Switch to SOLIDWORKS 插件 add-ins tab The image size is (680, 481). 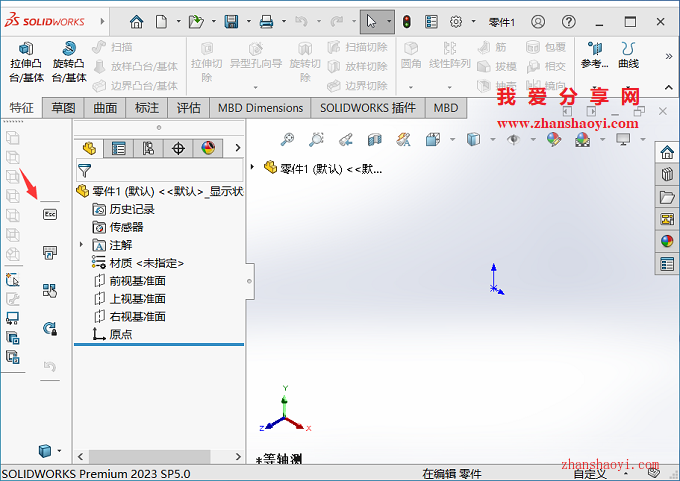(x=368, y=108)
